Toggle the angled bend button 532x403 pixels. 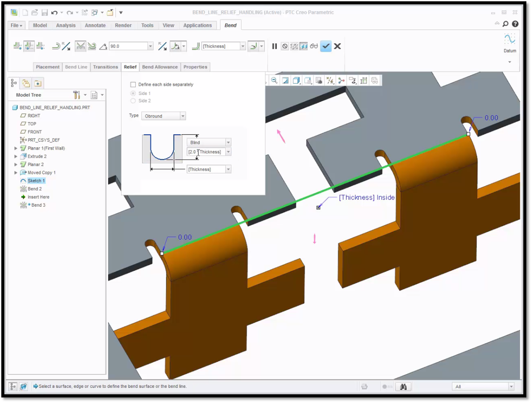tap(80, 46)
